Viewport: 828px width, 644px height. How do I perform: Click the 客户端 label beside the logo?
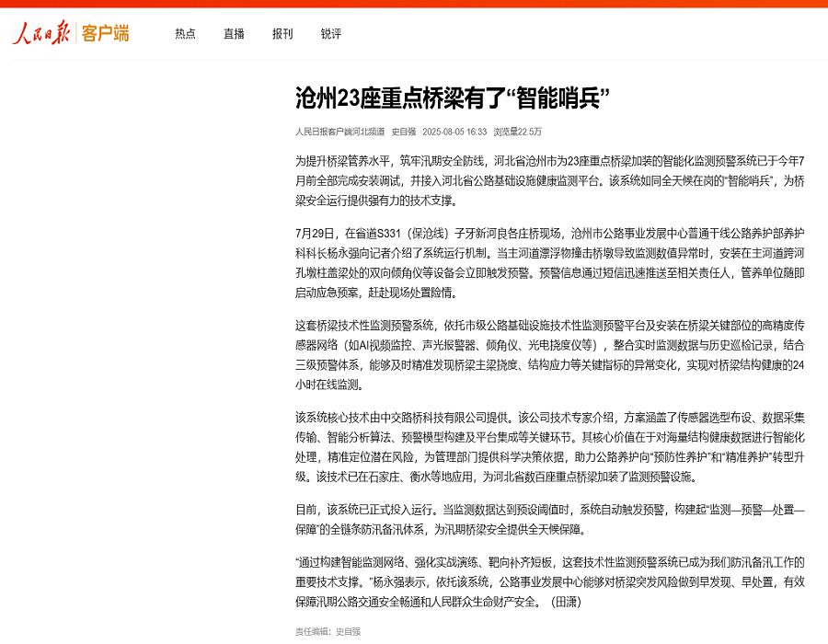coord(105,33)
